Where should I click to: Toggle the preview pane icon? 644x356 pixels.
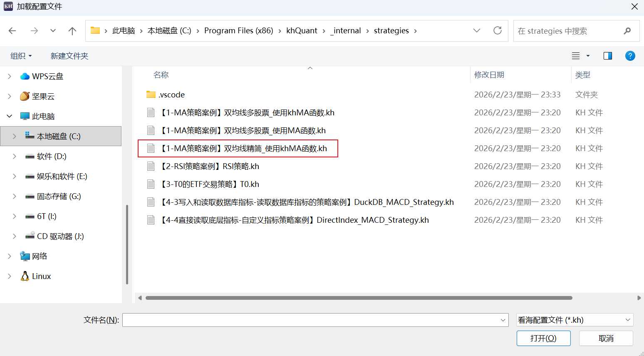[607, 56]
